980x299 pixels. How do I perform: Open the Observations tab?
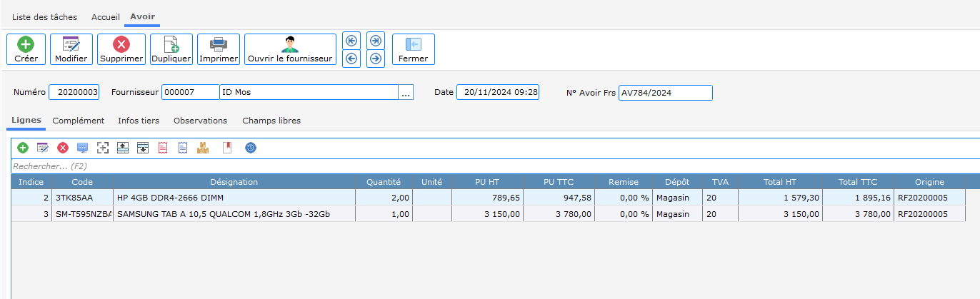click(x=200, y=121)
